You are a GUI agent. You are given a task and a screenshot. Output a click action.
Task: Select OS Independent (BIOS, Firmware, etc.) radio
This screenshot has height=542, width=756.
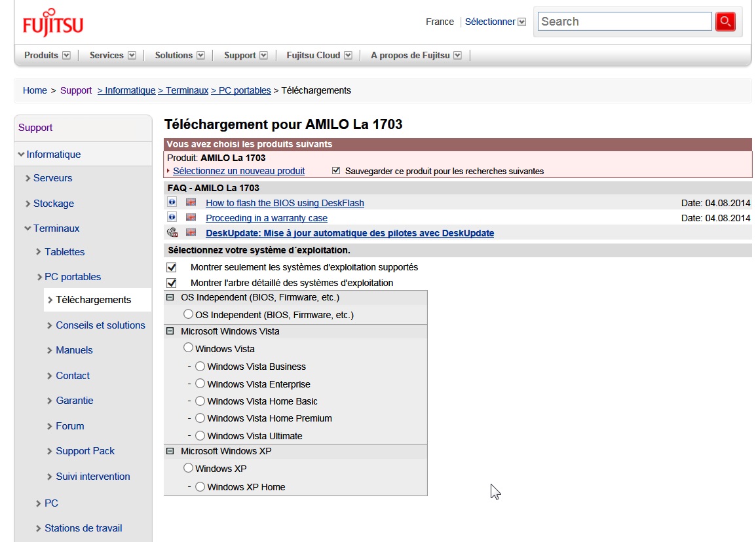pyautogui.click(x=188, y=314)
